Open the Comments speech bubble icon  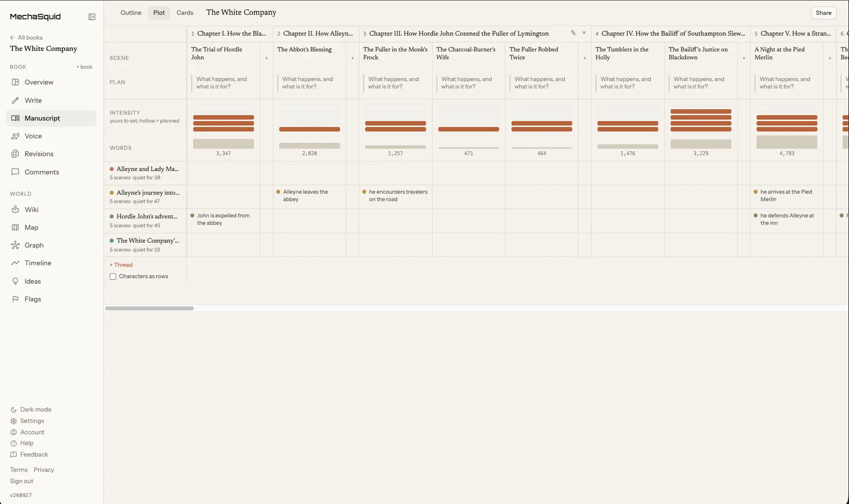(x=15, y=172)
